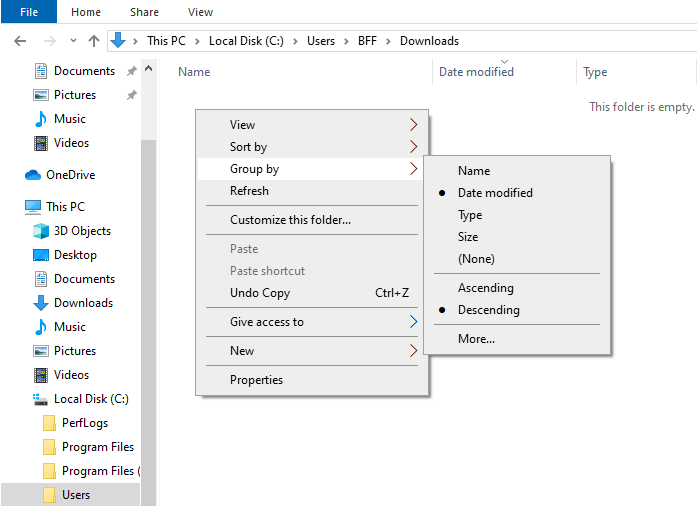Click Downloads in address breadcrumb

429,41
